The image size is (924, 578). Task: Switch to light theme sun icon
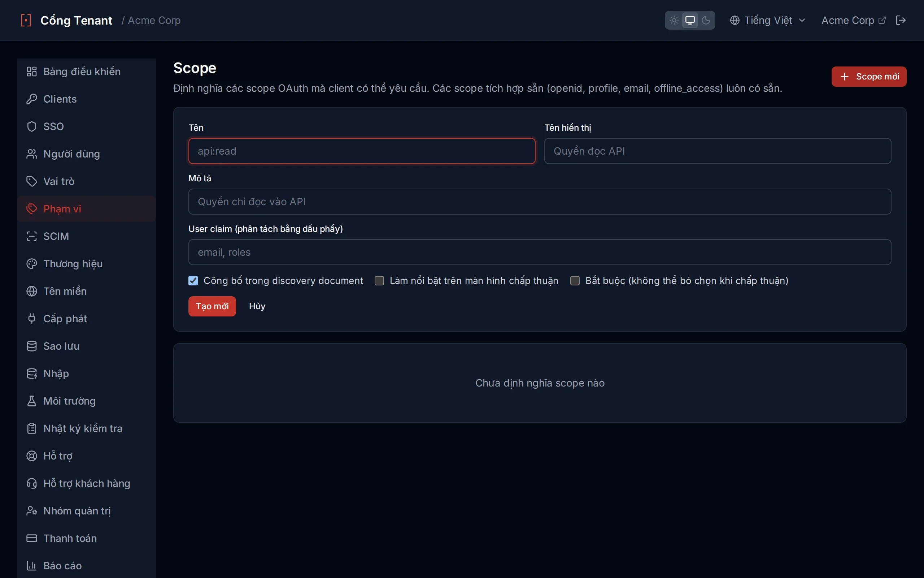(674, 20)
